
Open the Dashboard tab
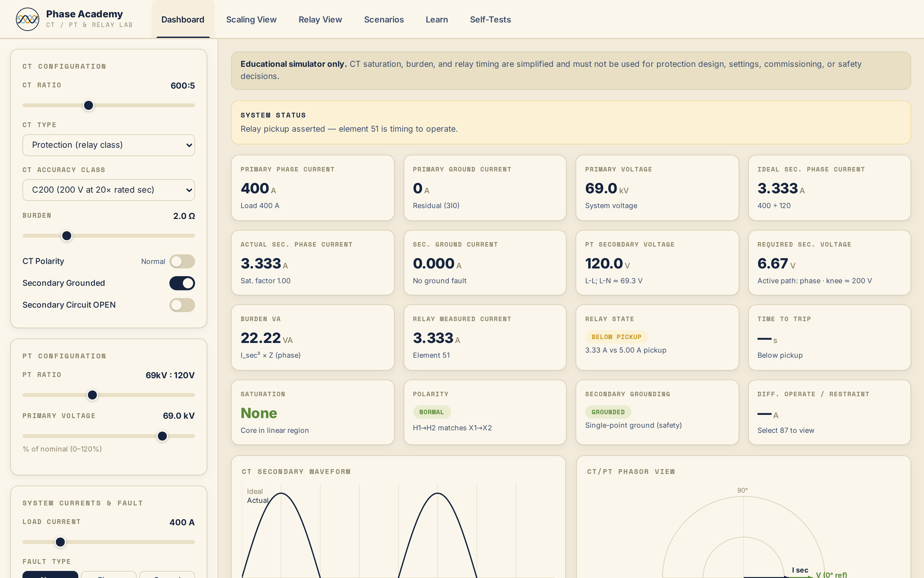(183, 20)
